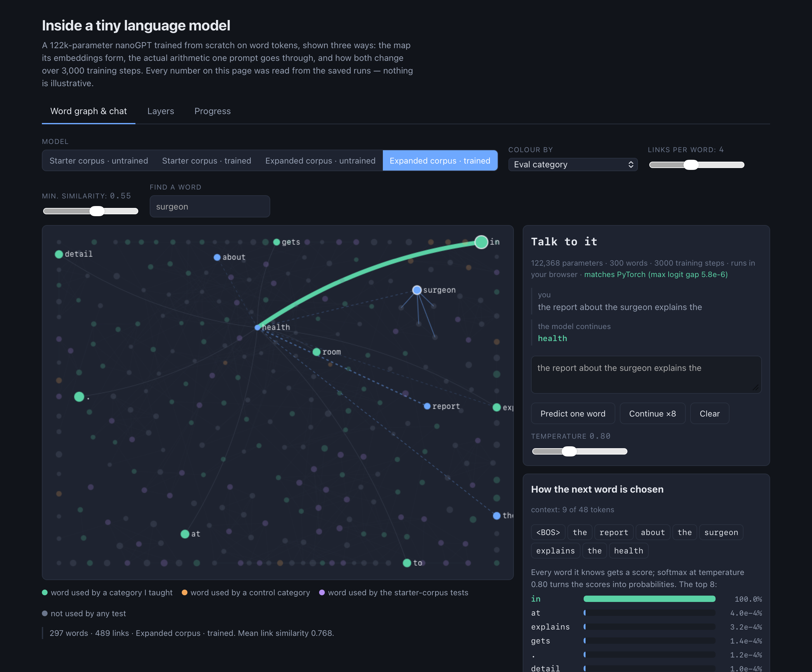Select the period '.' node in the graph
This screenshot has height=672, width=812.
click(79, 397)
